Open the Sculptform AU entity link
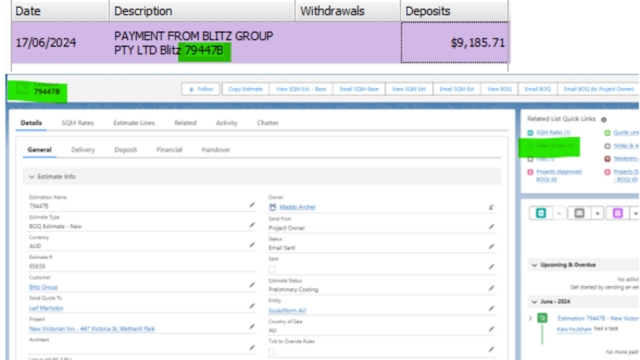Viewport: 640px width, 360px height. coord(287,311)
